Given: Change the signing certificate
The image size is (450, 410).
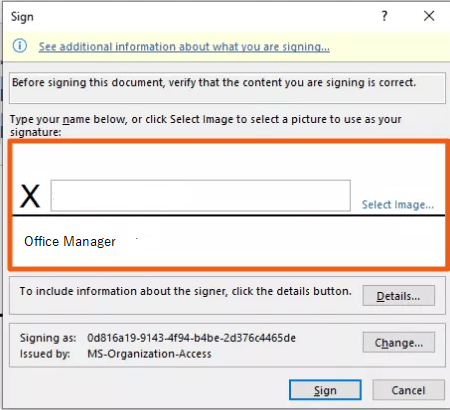Looking at the screenshot, I should (x=399, y=342).
